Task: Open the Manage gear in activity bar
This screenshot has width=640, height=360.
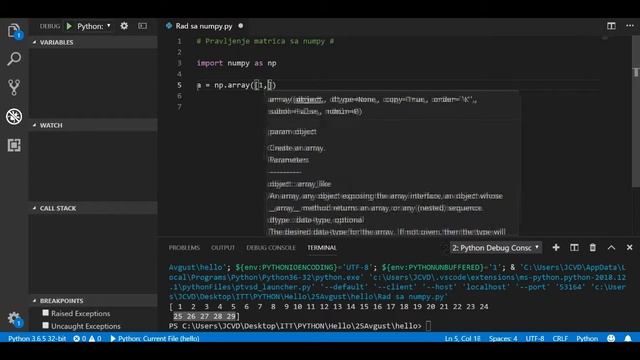Action: click(x=14, y=318)
